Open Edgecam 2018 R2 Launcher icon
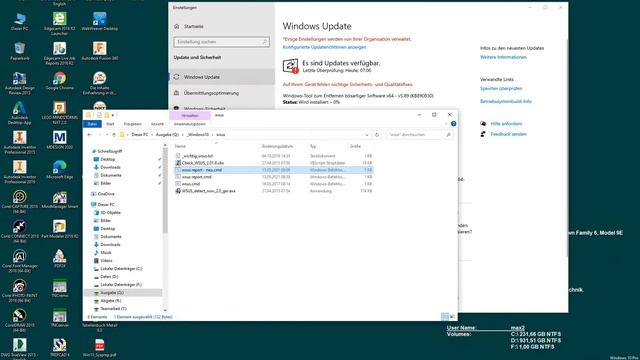The image size is (640, 360). pyautogui.click(x=60, y=23)
